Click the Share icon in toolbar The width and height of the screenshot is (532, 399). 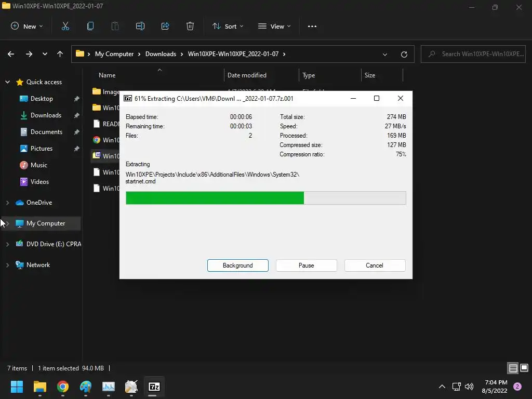[165, 26]
